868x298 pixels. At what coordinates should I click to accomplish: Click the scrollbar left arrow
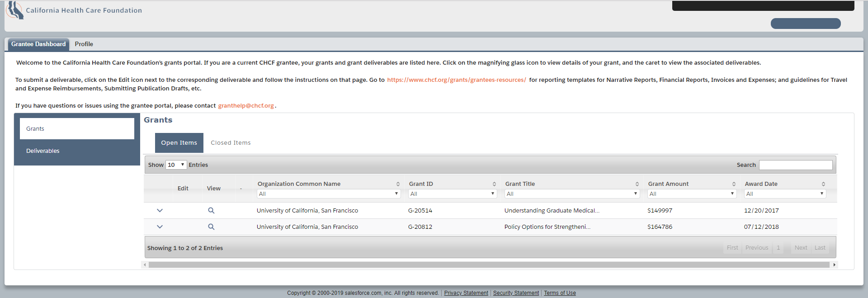(x=145, y=265)
